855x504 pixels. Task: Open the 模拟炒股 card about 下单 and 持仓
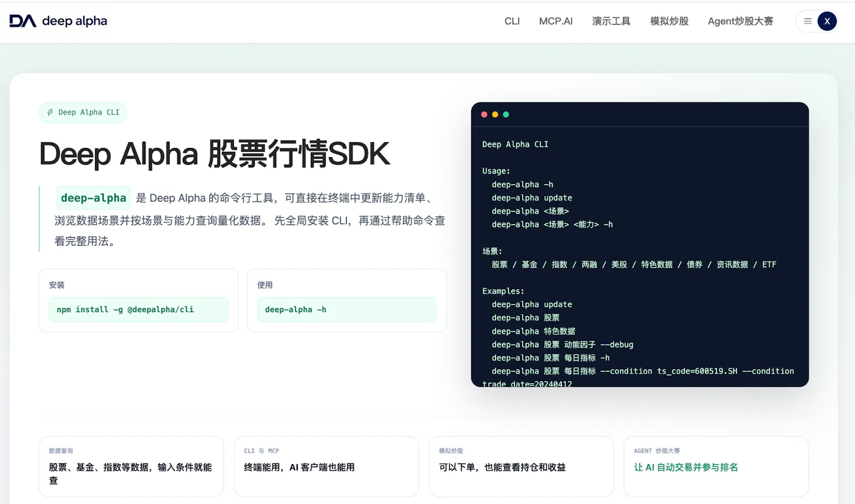click(521, 467)
